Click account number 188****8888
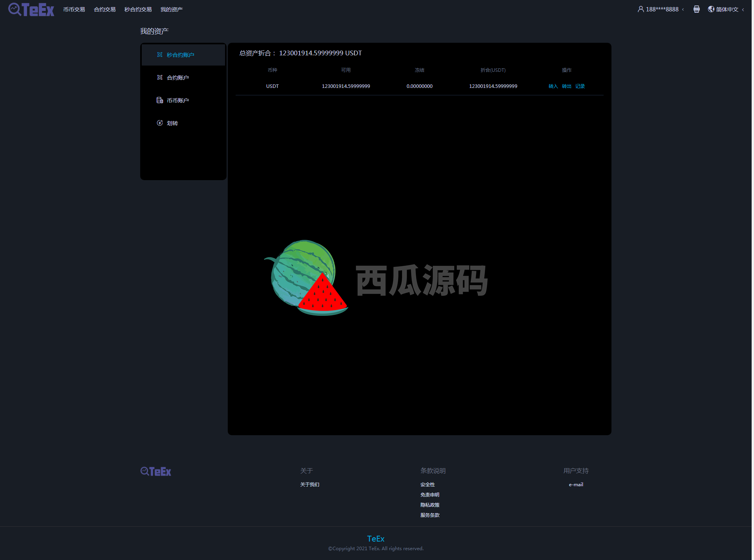The width and height of the screenshot is (754, 560). point(662,9)
